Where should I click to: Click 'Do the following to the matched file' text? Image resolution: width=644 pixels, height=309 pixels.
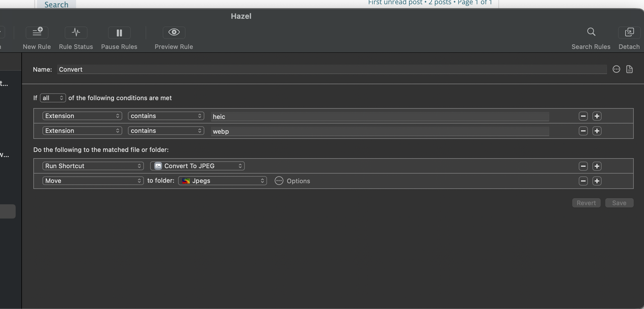101,150
